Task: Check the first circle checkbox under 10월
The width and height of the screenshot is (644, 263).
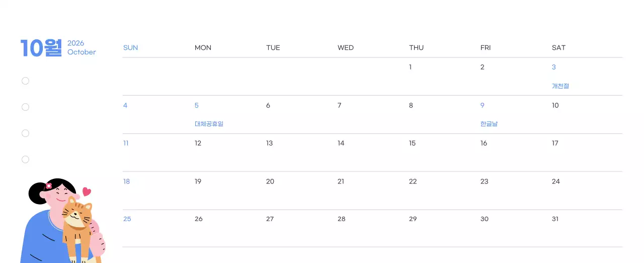Action: click(25, 81)
